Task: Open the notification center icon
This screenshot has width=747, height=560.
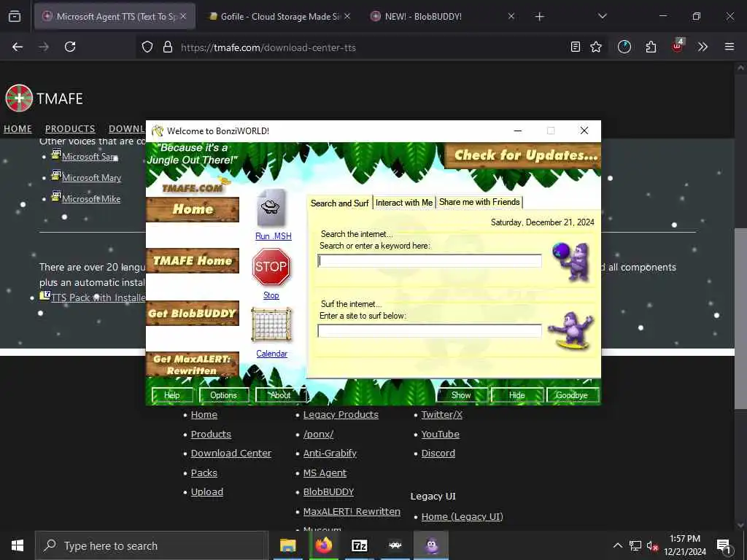Action: coord(724,545)
